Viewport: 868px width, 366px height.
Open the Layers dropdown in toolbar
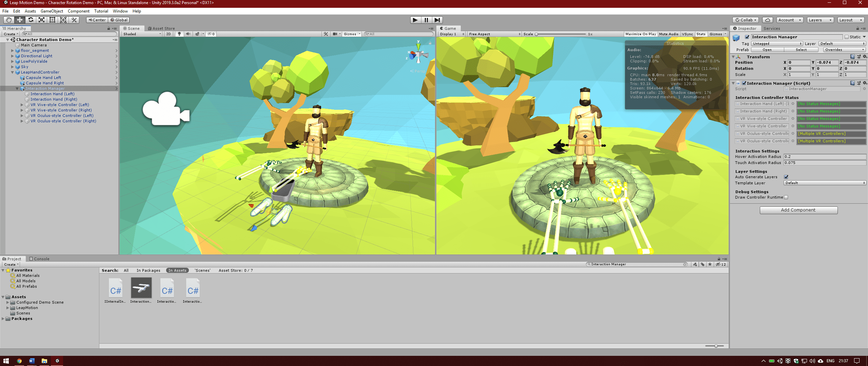pos(820,20)
